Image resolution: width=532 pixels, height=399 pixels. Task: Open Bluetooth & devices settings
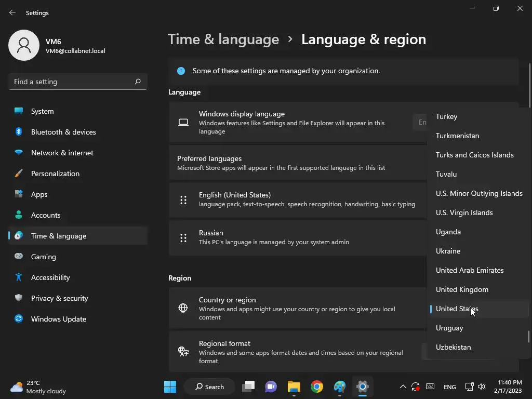click(78, 132)
